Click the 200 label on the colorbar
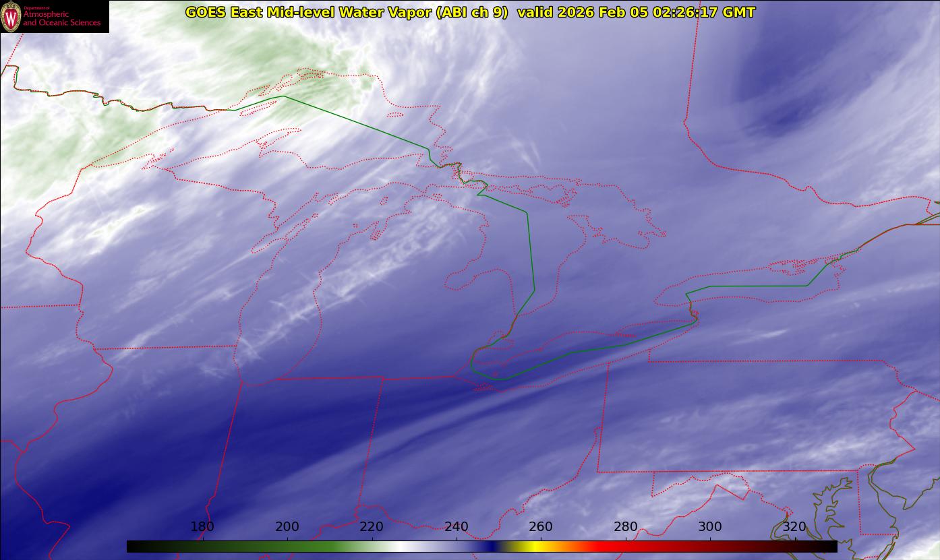Image resolution: width=940 pixels, height=560 pixels. tap(287, 526)
